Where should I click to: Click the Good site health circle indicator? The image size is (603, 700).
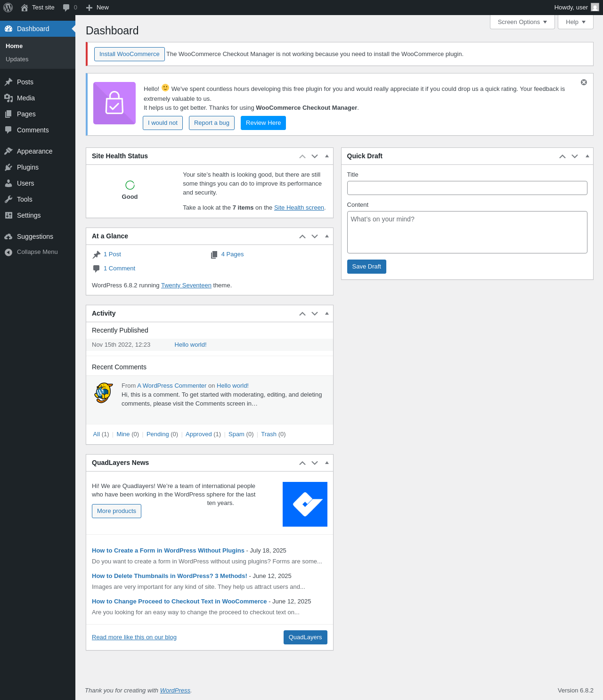click(x=130, y=185)
